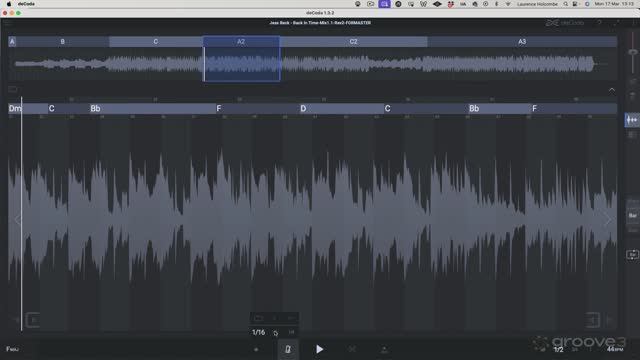Click the first Bb chord label
Screen dimensions: 640x360
point(95,109)
